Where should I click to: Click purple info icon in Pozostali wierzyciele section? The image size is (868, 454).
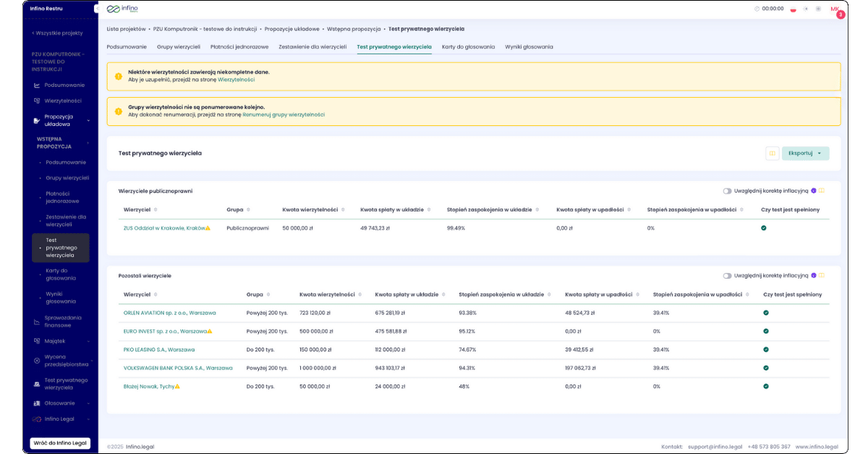pyautogui.click(x=814, y=276)
